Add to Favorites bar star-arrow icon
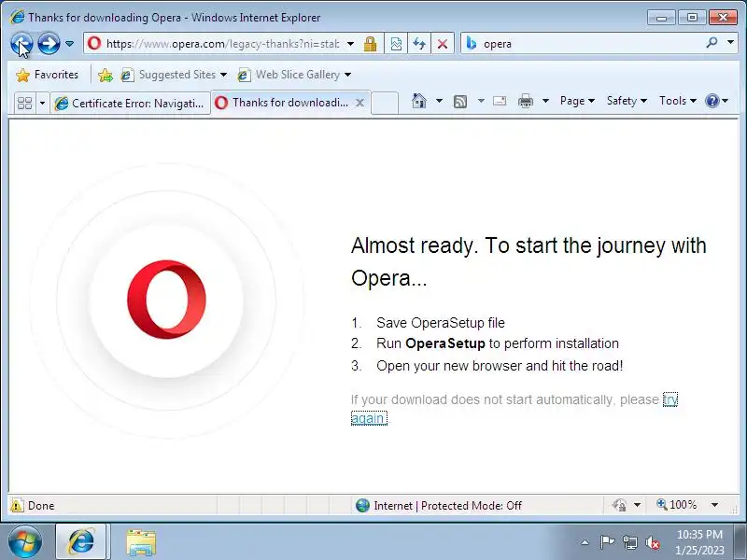Image resolution: width=747 pixels, height=560 pixels. pyautogui.click(x=106, y=75)
